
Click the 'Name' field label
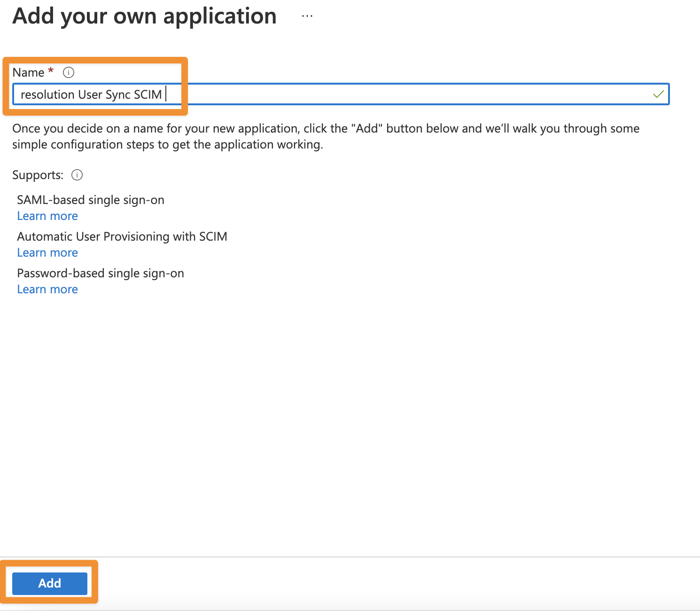[28, 72]
